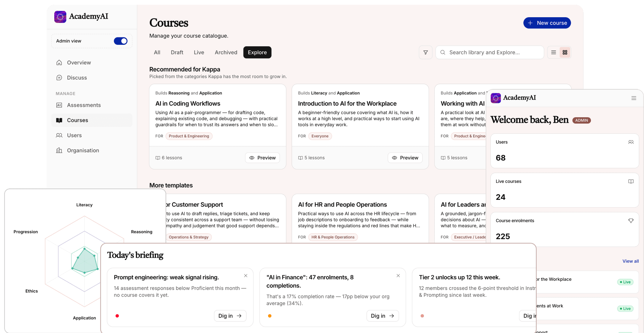The width and height of the screenshot is (644, 333).
Task: Go to Assessments in the sidebar
Action: pyautogui.click(x=92, y=105)
